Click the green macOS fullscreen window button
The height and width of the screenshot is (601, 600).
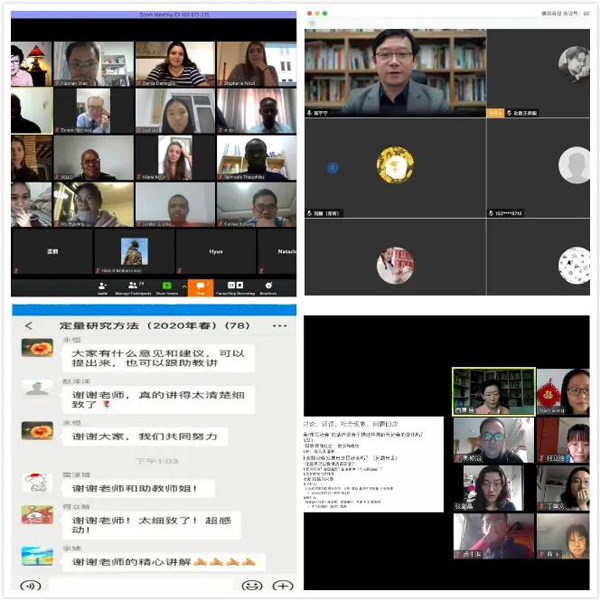[x=325, y=13]
